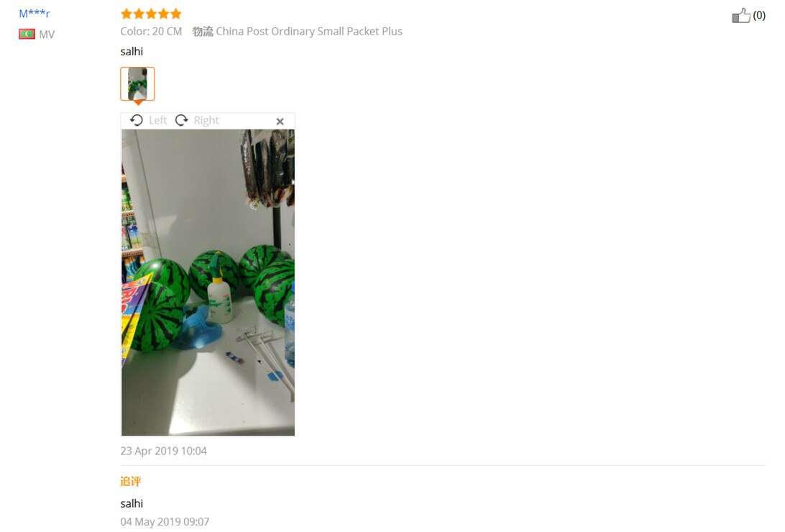Click the five-star rating icons
This screenshot has height=532, width=785.
tap(151, 14)
